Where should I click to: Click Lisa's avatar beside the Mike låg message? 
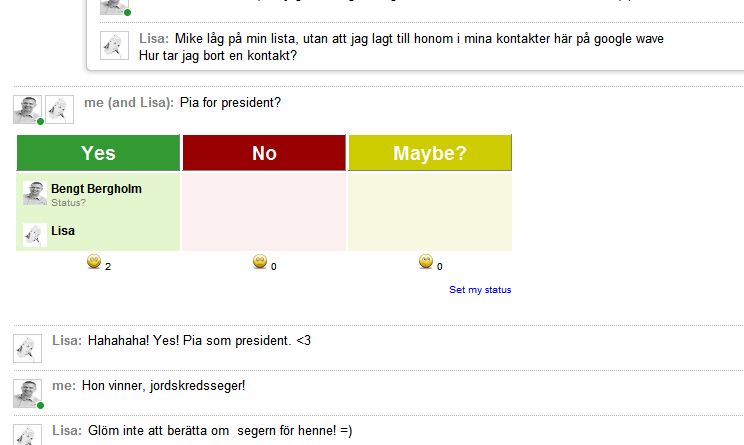[114, 46]
